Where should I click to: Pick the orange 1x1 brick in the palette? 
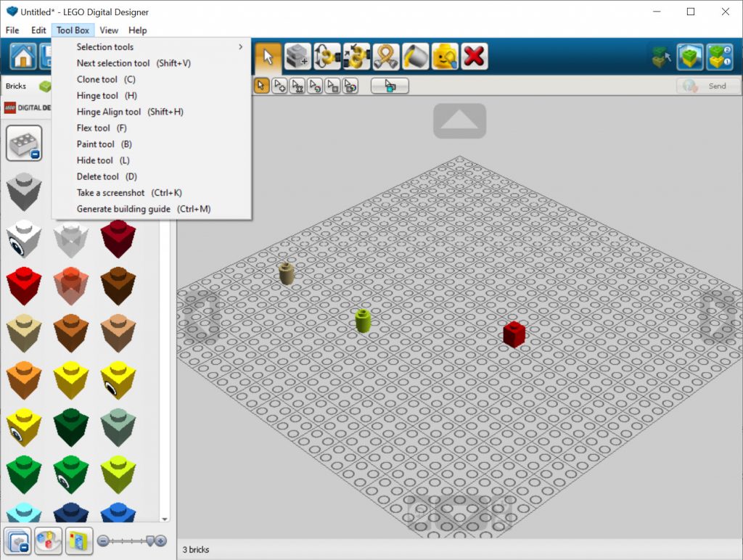tap(24, 380)
